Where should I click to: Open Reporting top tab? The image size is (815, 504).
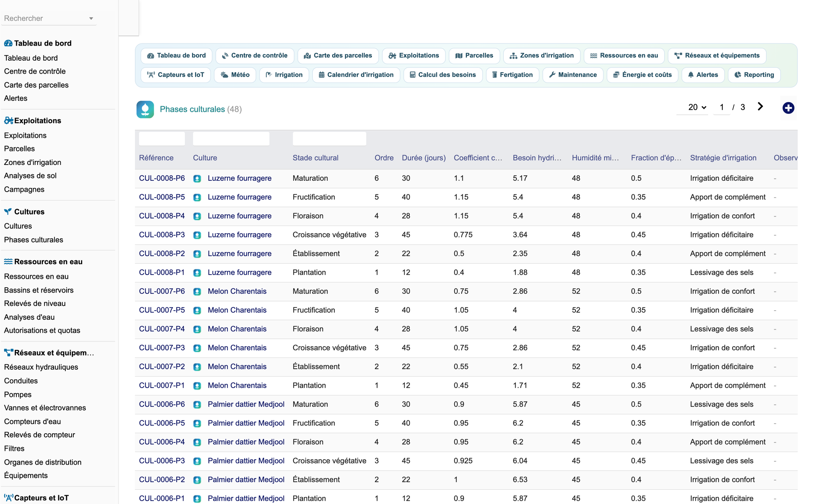[x=754, y=75]
